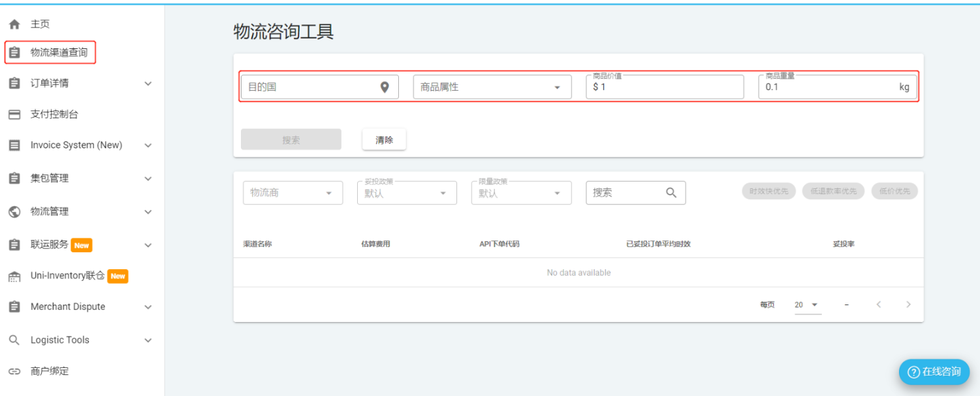Toggle the 低价优先 sorting chip
This screenshot has height=396, width=980.
(x=894, y=191)
